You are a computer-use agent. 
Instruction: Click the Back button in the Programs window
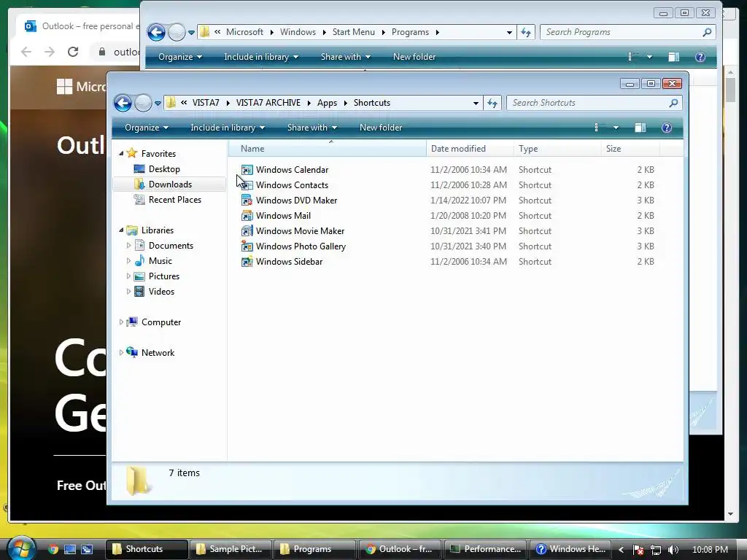click(x=156, y=32)
